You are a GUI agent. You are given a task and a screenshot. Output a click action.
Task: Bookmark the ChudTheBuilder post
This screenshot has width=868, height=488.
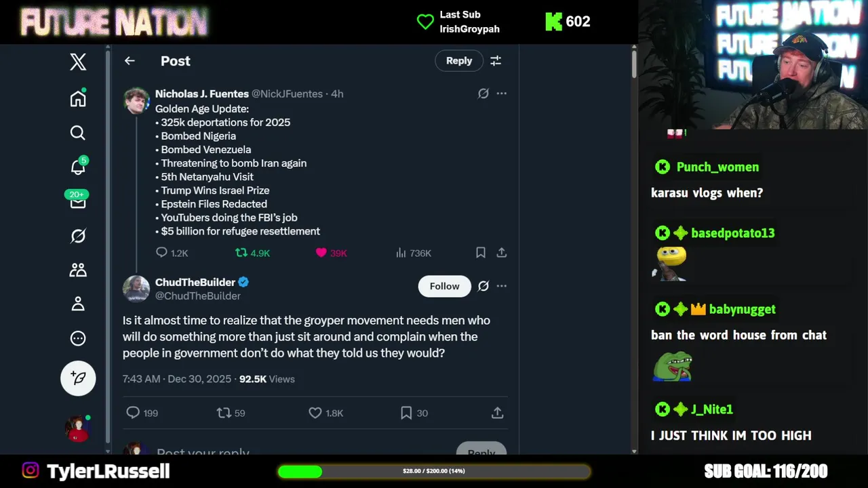[406, 413]
